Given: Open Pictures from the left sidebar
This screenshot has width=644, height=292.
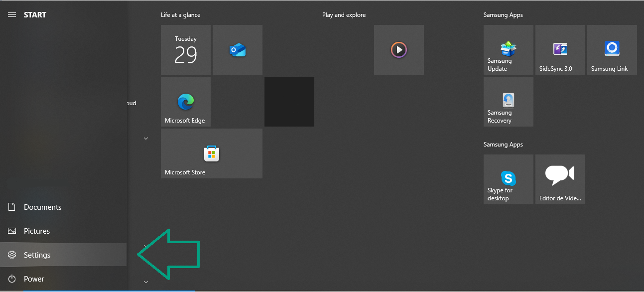Looking at the screenshot, I should 37,231.
